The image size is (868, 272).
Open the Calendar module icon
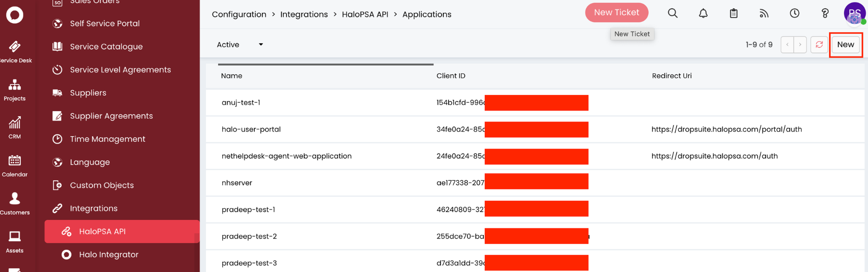pyautogui.click(x=15, y=165)
